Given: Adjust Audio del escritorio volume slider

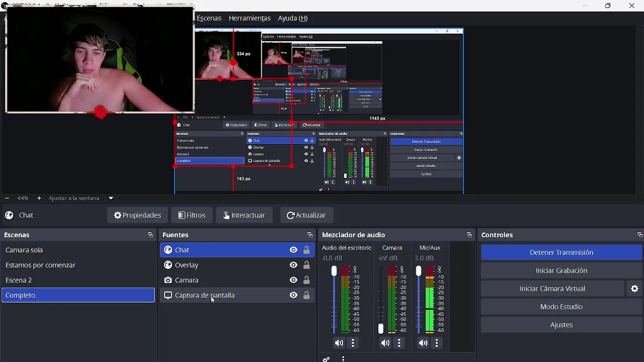Looking at the screenshot, I should tap(334, 271).
